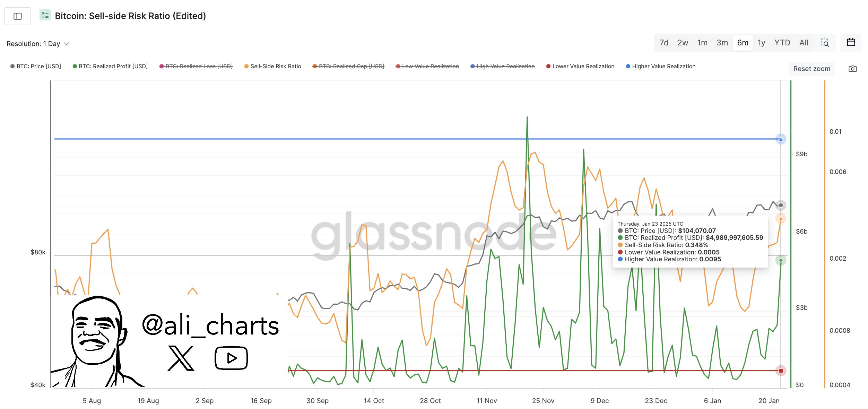Image resolution: width=868 pixels, height=409 pixels.
Task: Click the X logo in watermark
Action: (181, 358)
